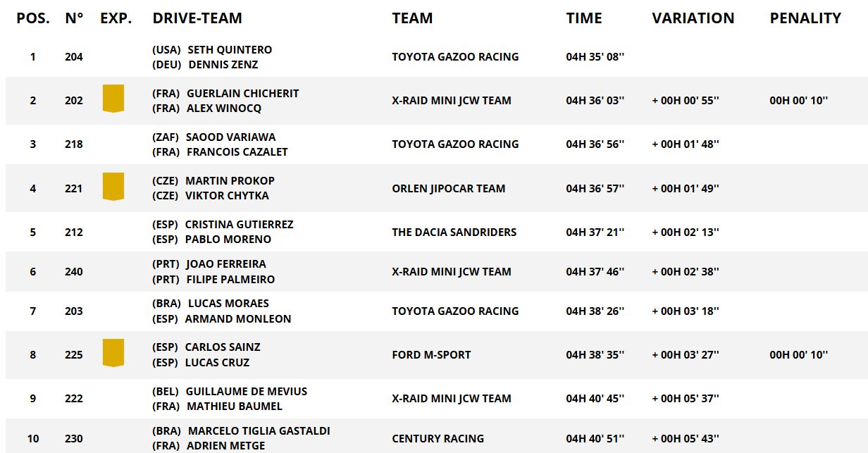Click the POS. column header
This screenshot has height=453, width=868.
click(33, 18)
